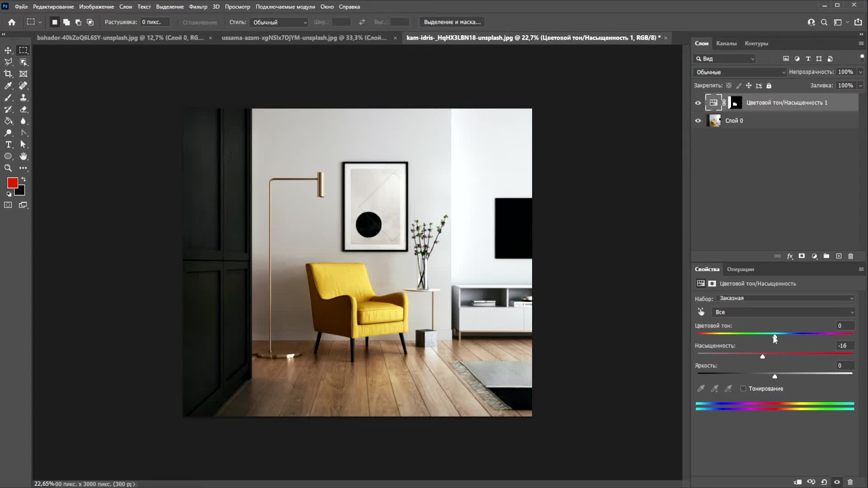Select the Eyedropper tool

point(8,85)
